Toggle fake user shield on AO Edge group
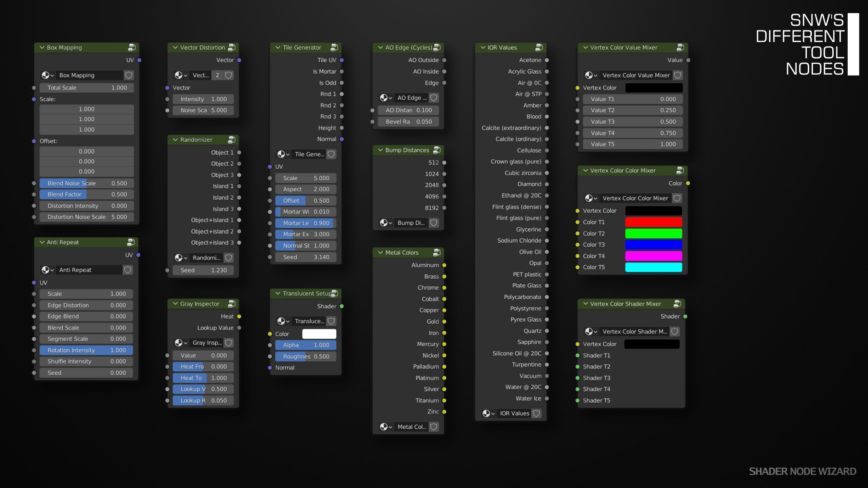 (x=434, y=98)
